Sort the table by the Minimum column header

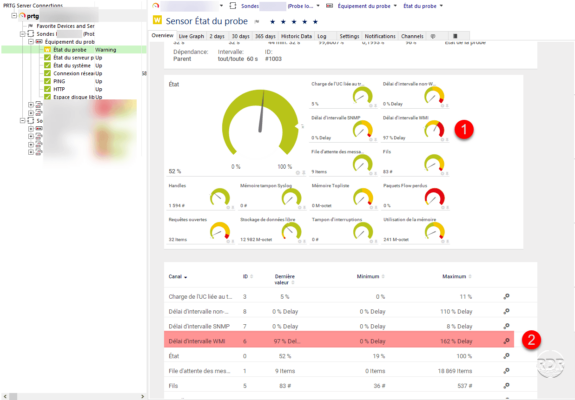click(x=370, y=276)
